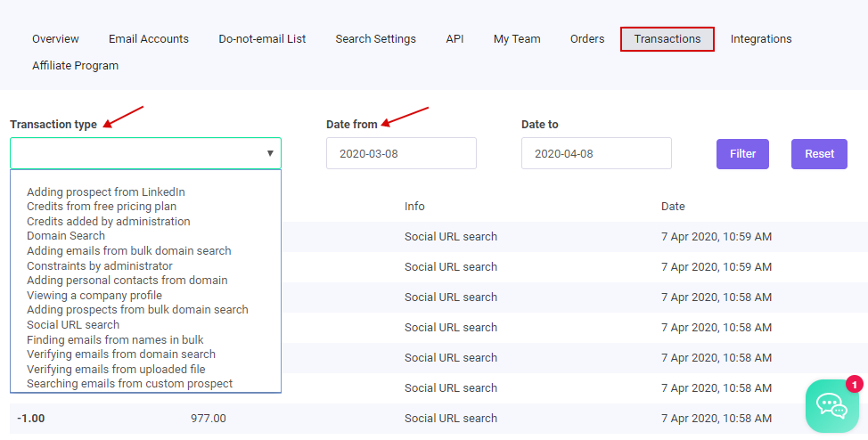Screen dimensions: 868x440
Task: Pick 'Searching emails from custom prospect'
Action: [x=129, y=384]
